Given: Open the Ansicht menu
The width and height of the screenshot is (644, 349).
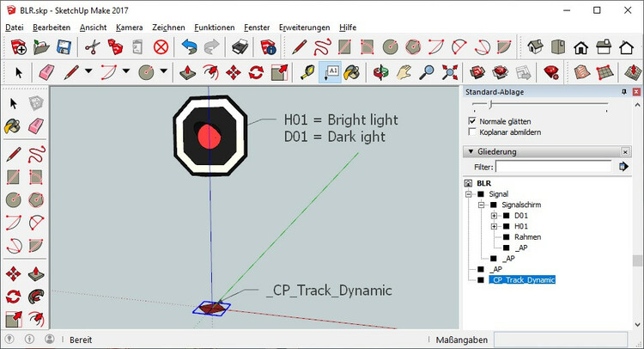Looking at the screenshot, I should pyautogui.click(x=94, y=28).
